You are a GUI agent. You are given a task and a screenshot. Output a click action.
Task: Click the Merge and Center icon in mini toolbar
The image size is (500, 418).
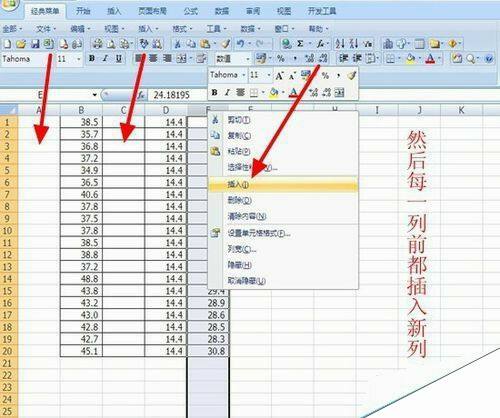coord(339,92)
